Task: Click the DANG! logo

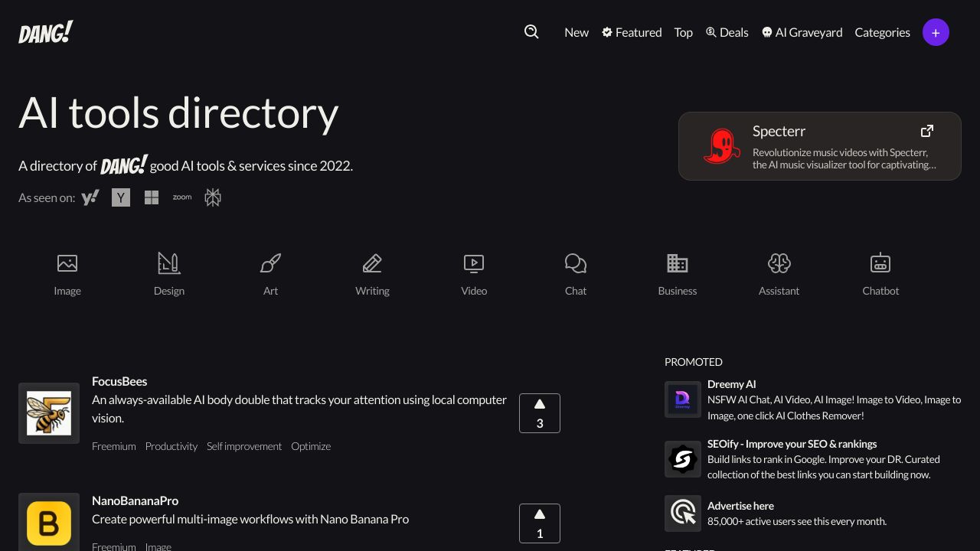Action: 45,32
